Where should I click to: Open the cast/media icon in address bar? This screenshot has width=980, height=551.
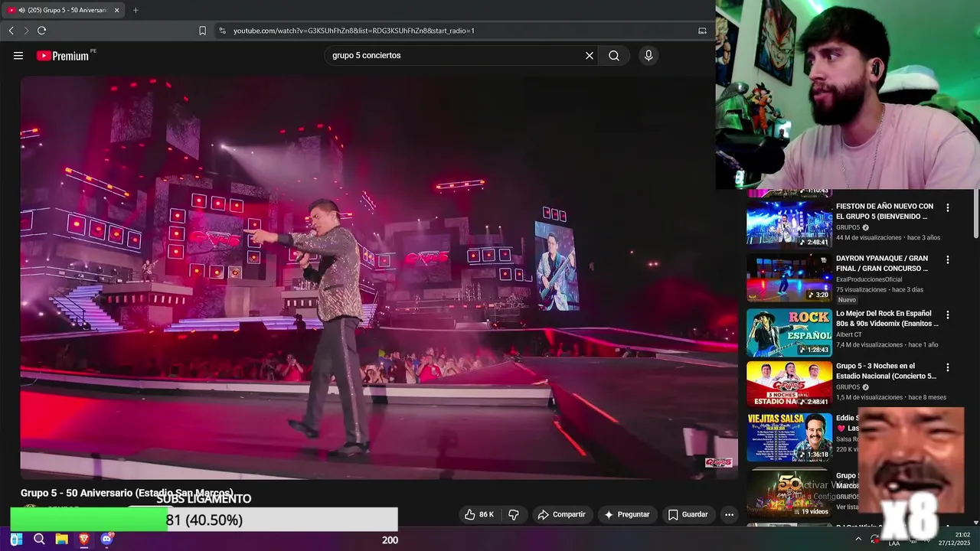tap(702, 31)
